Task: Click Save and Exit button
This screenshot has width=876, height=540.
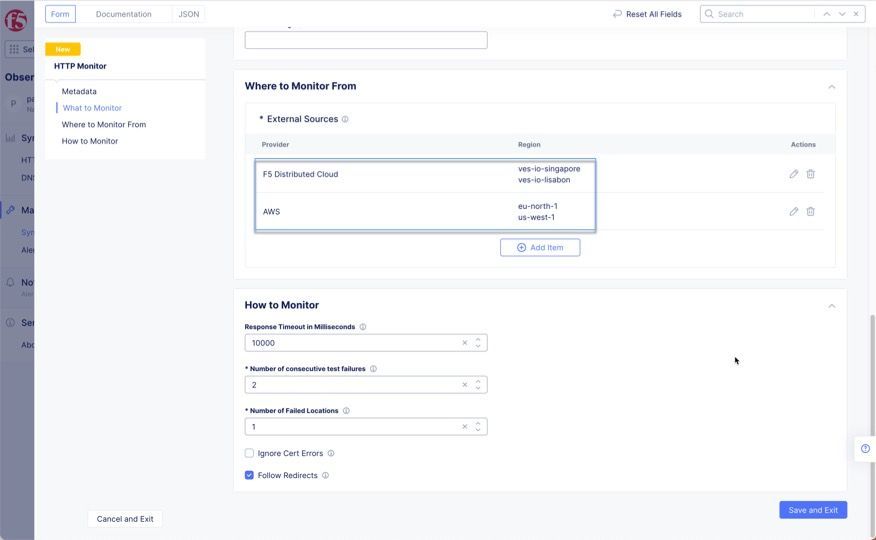Action: coord(813,510)
